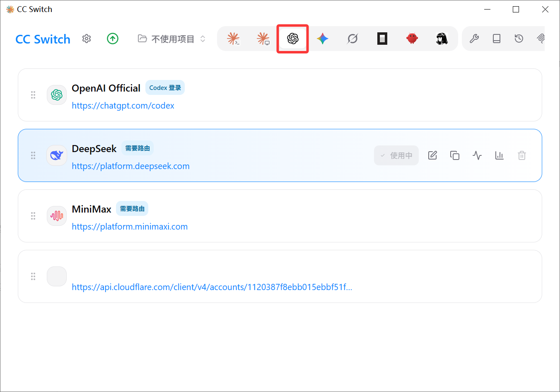
Task: Click the MiniMax waveform logo
Action: 57,216
